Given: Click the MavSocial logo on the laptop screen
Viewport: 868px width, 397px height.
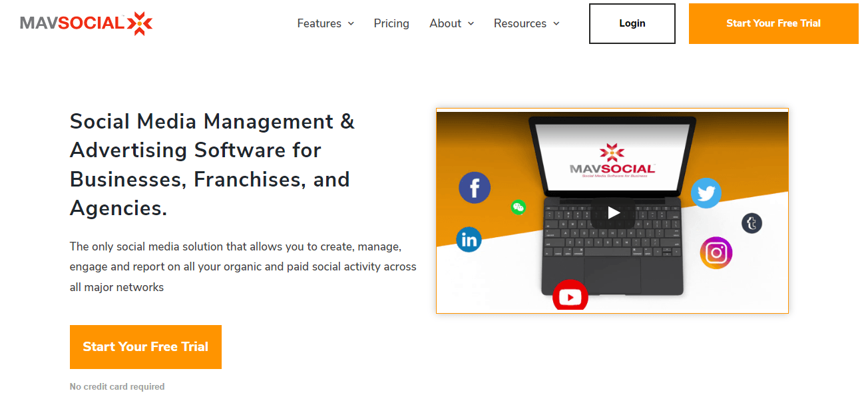Looking at the screenshot, I should 612,159.
